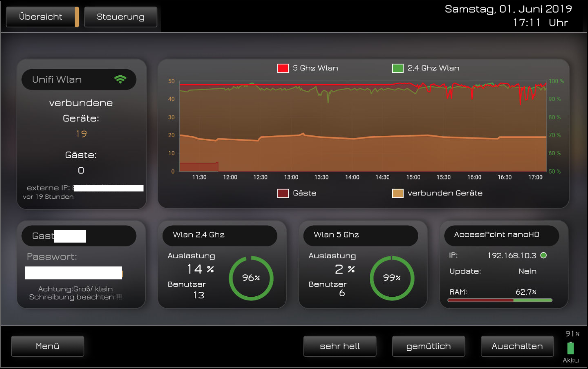Screen dimensions: 588x369
Task: Click the Benutzer 13 value
Action: (199, 295)
